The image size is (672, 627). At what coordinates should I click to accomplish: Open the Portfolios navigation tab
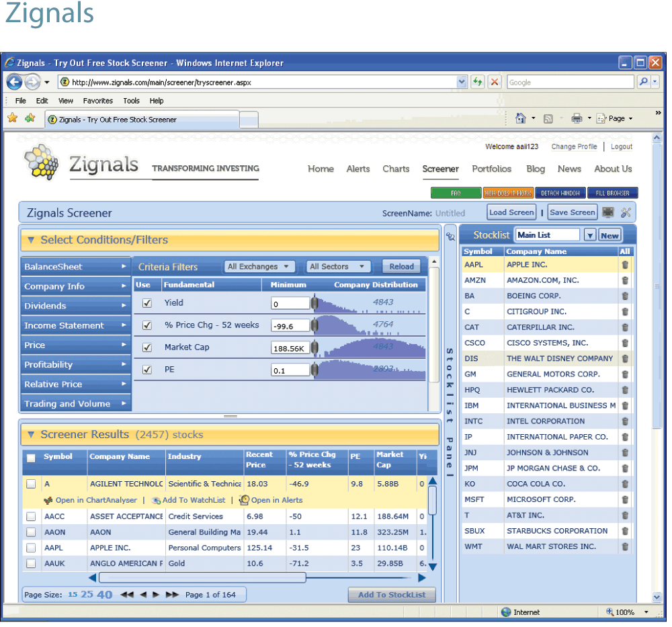tap(491, 169)
